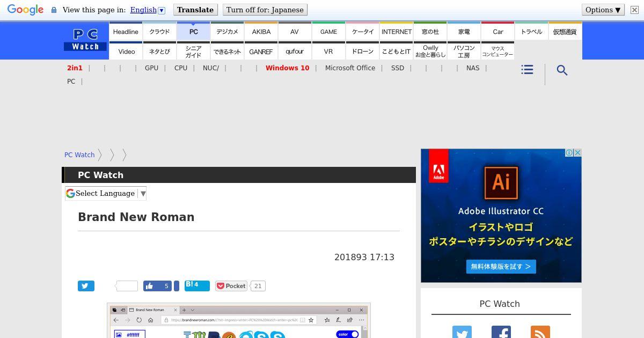
Task: Open the GANREF tab
Action: [x=261, y=52]
